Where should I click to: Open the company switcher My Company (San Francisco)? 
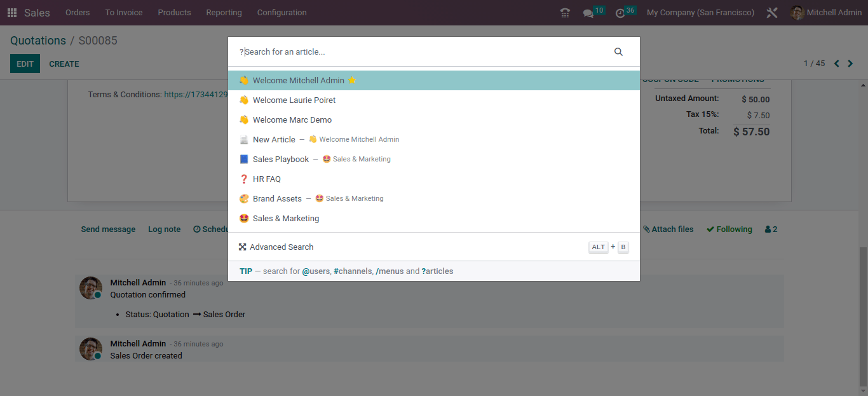point(700,13)
